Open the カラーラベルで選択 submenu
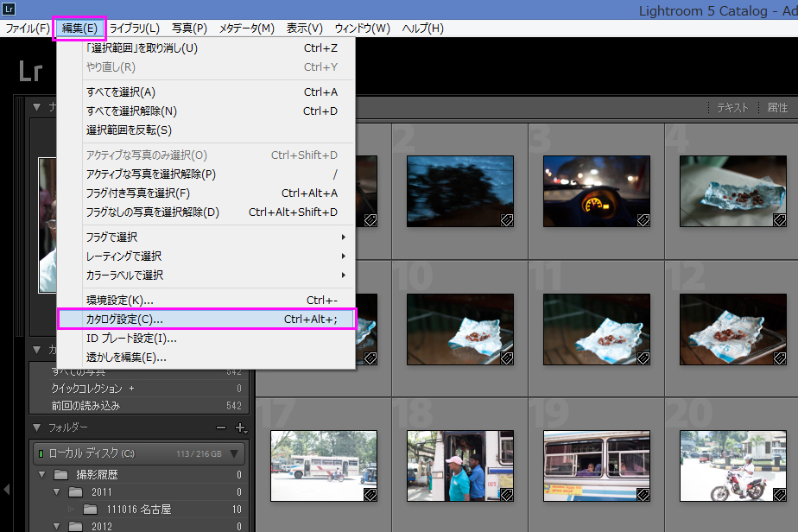This screenshot has height=532, width=798. pyautogui.click(x=206, y=275)
